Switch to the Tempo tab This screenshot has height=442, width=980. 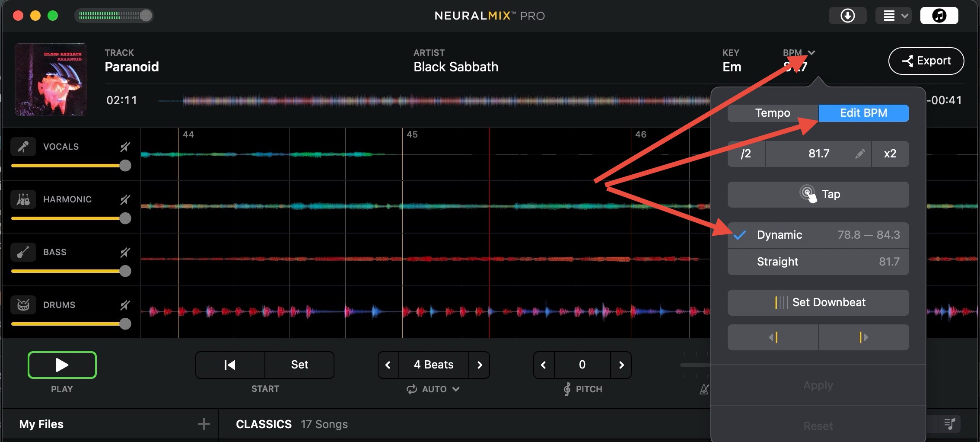point(773,113)
